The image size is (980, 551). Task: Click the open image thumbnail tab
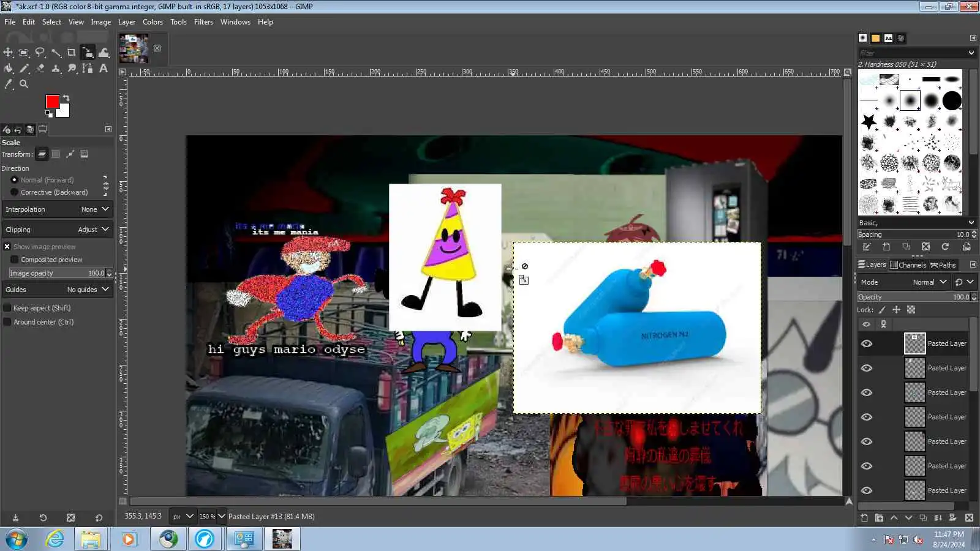coord(134,48)
